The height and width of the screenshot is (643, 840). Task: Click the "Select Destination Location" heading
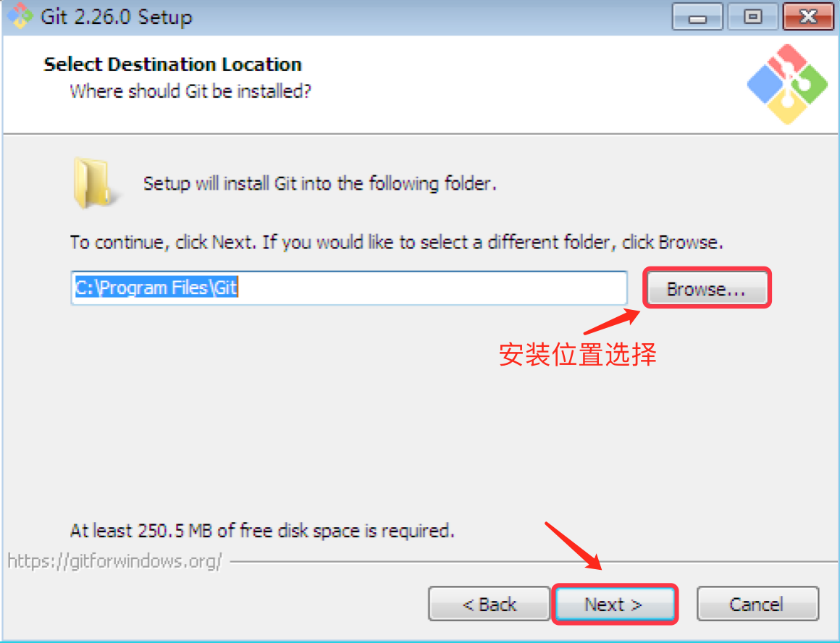click(x=172, y=64)
